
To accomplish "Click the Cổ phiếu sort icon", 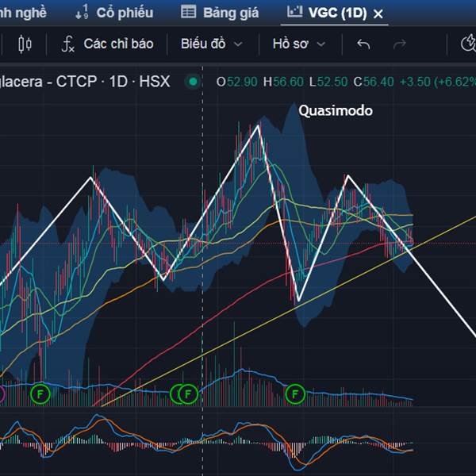I will click(x=82, y=12).
